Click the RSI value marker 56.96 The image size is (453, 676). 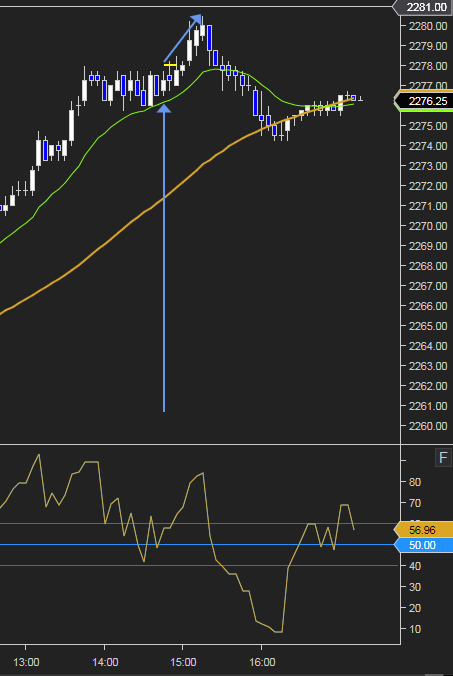[x=424, y=530]
